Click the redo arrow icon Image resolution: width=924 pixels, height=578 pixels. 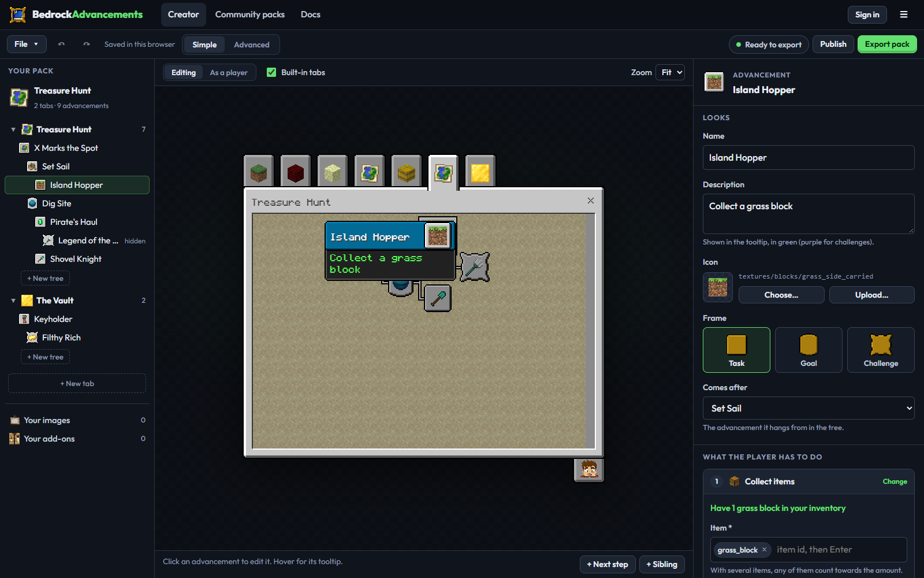[x=87, y=44]
